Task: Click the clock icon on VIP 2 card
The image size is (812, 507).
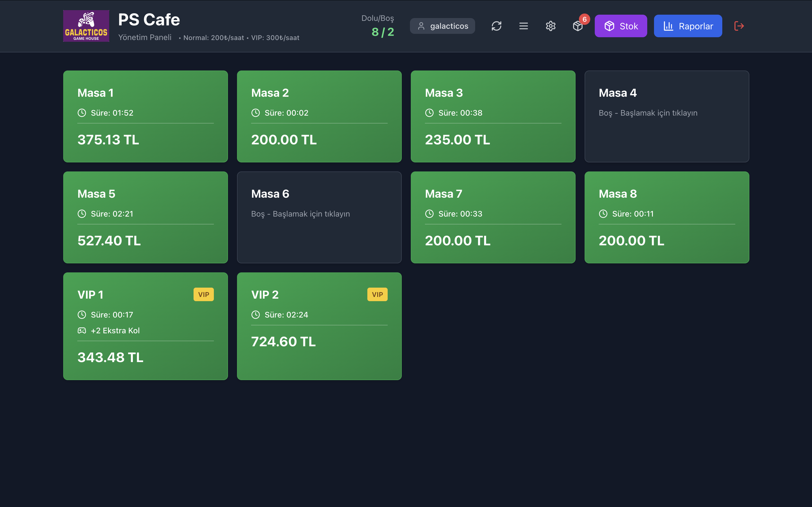Action: point(256,314)
